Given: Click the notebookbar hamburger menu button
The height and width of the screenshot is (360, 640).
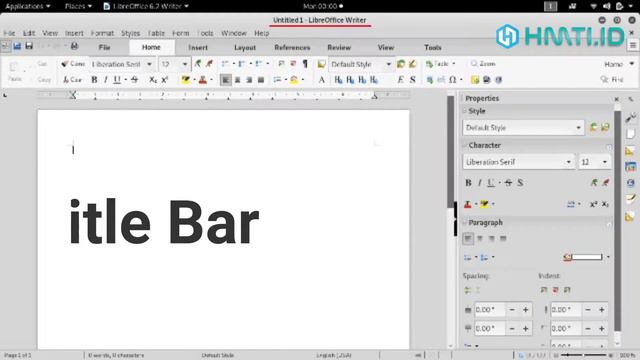Looking at the screenshot, I should click(633, 46).
